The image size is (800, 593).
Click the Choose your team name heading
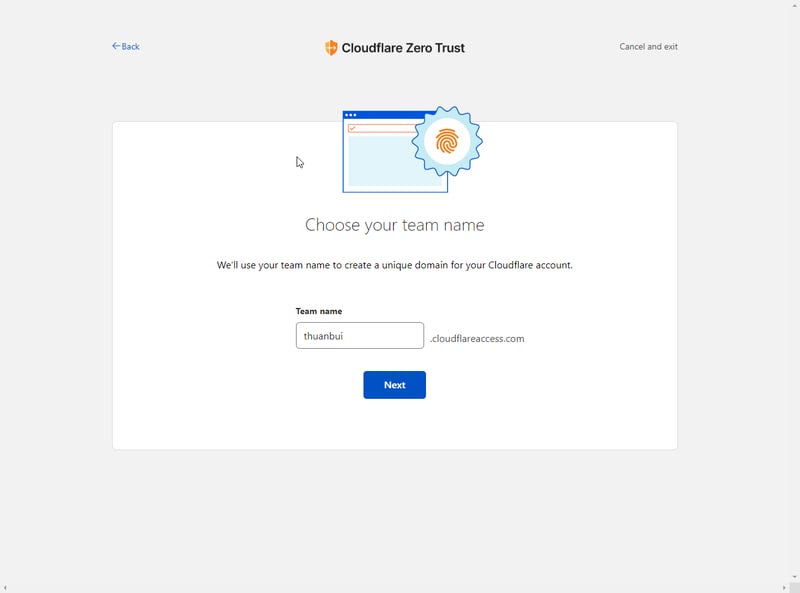pos(394,225)
